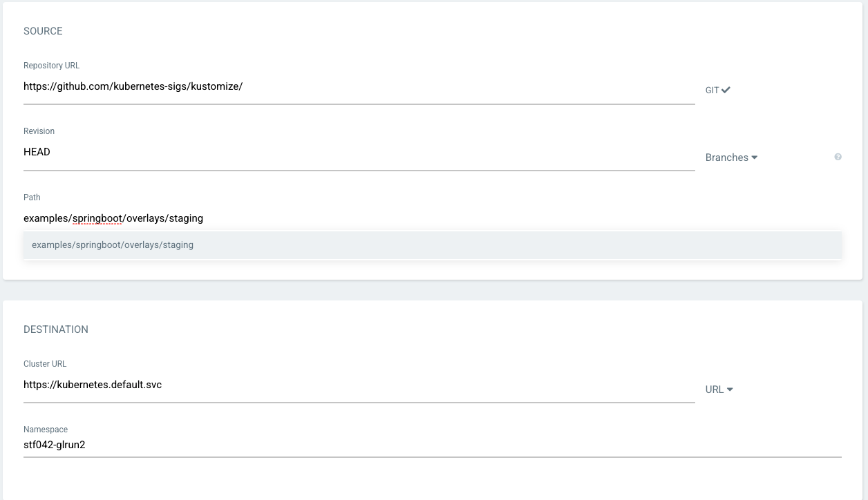
Task: Click the caret arrow next to URL
Action: [x=730, y=390]
